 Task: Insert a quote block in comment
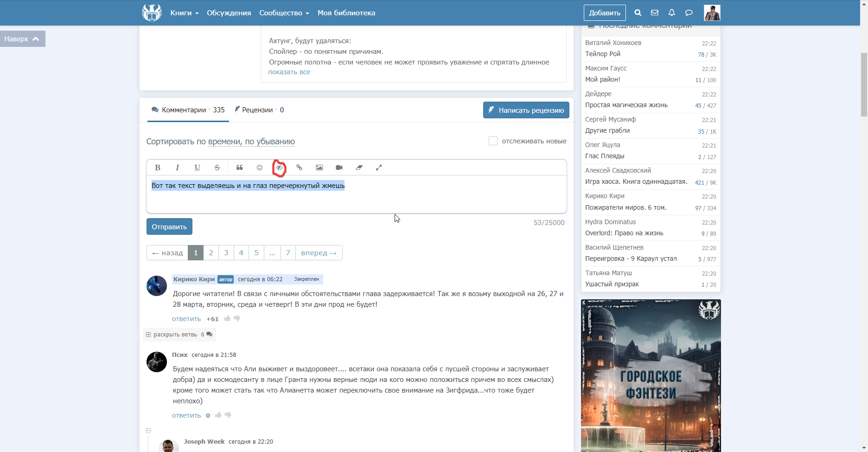(240, 168)
